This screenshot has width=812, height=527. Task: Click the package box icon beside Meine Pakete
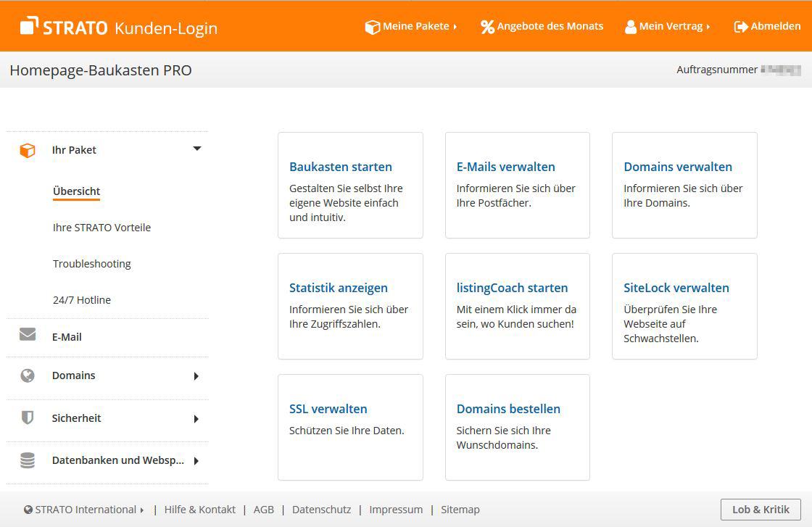click(373, 27)
